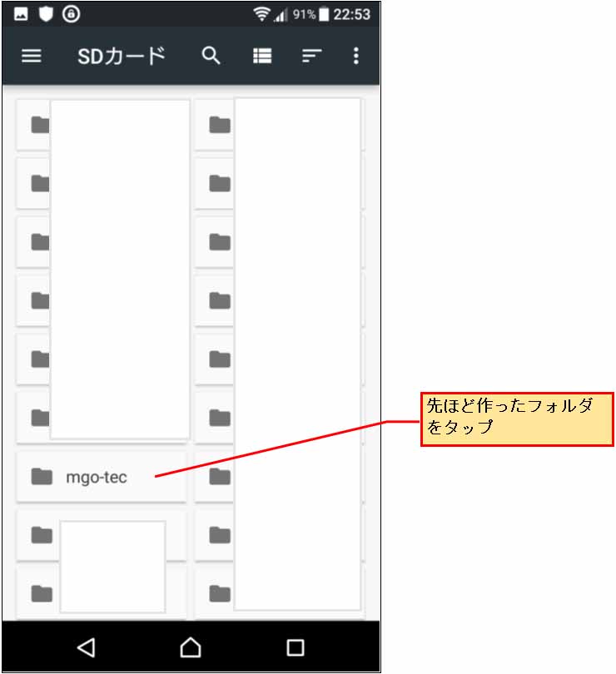Tap the lock circle status icon
This screenshot has width=616, height=674.
[x=71, y=14]
